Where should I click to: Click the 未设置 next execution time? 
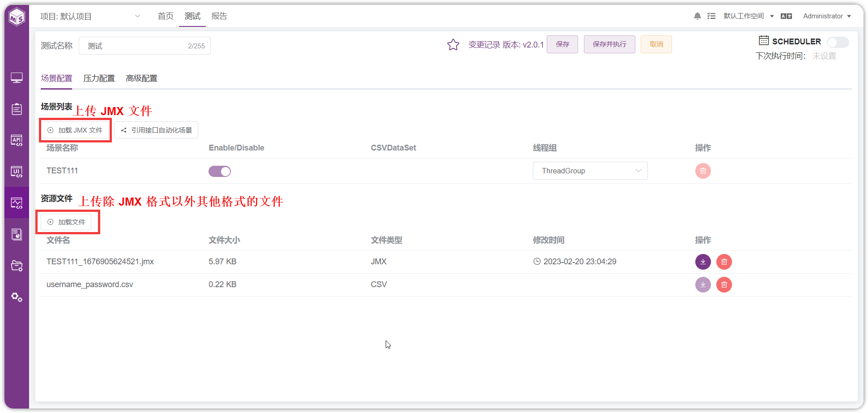click(824, 56)
